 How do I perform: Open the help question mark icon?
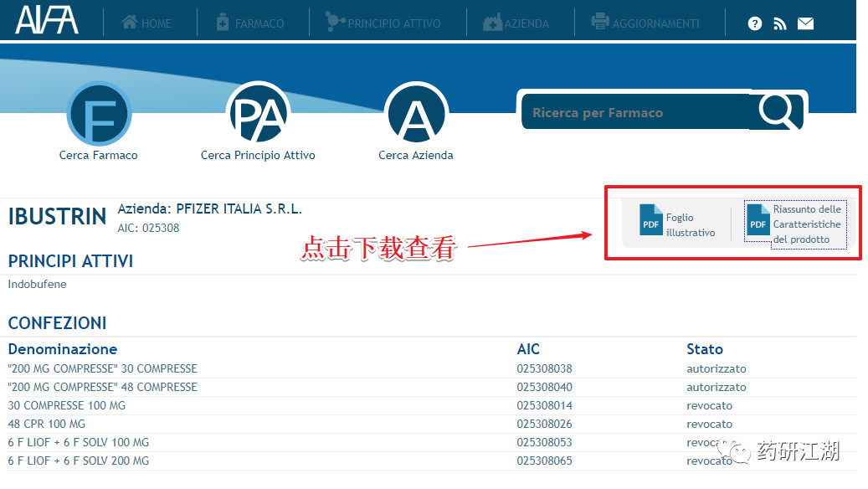[754, 23]
